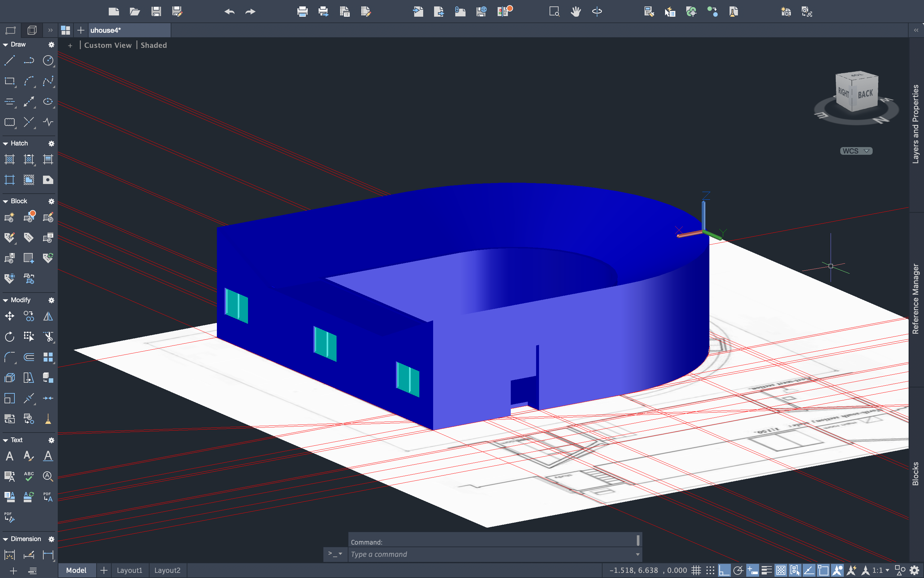
Task: Select the Arc draw tool
Action: [x=29, y=81]
